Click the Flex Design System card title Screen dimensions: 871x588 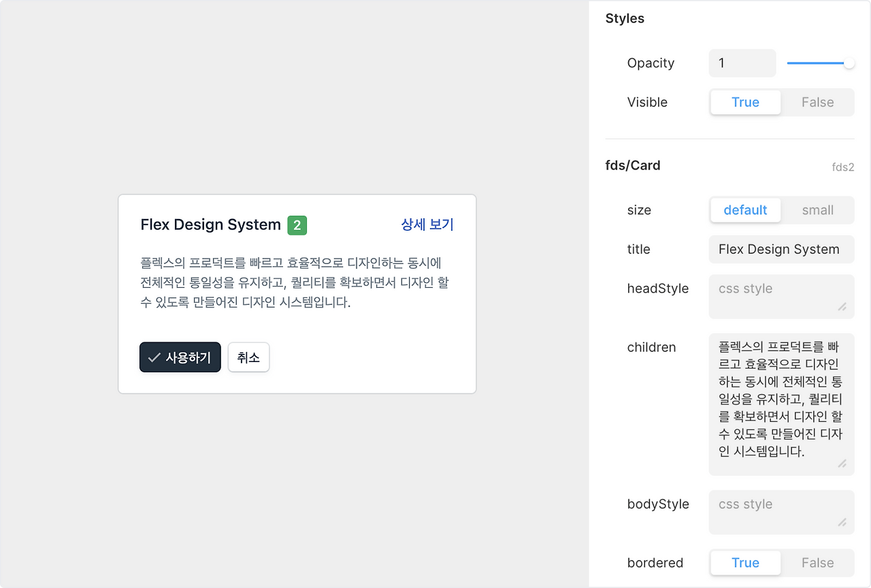tap(210, 225)
